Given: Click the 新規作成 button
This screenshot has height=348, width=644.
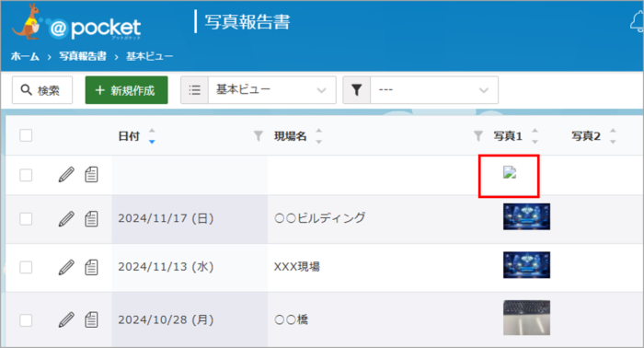Looking at the screenshot, I should point(127,90).
